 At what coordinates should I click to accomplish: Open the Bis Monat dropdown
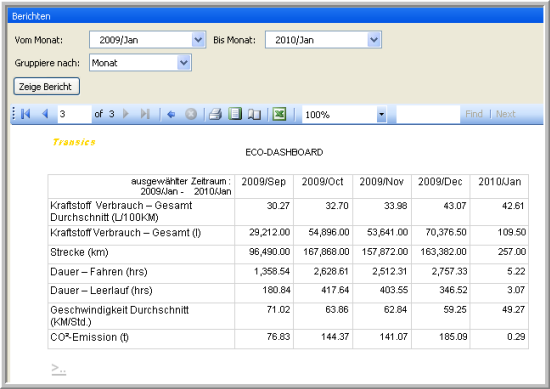pyautogui.click(x=374, y=40)
